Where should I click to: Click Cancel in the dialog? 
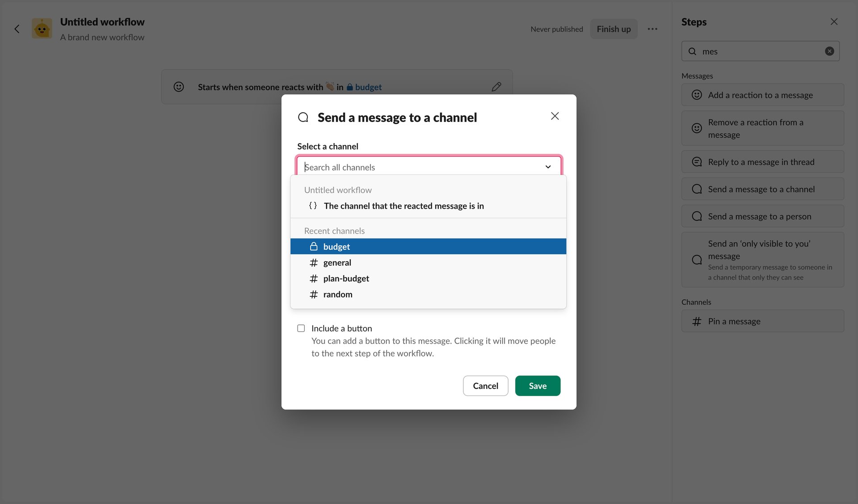point(485,385)
